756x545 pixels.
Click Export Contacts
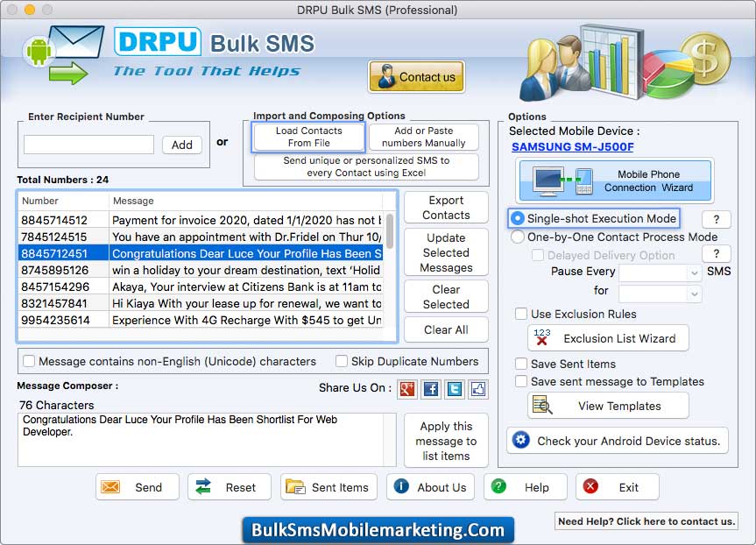pyautogui.click(x=446, y=208)
